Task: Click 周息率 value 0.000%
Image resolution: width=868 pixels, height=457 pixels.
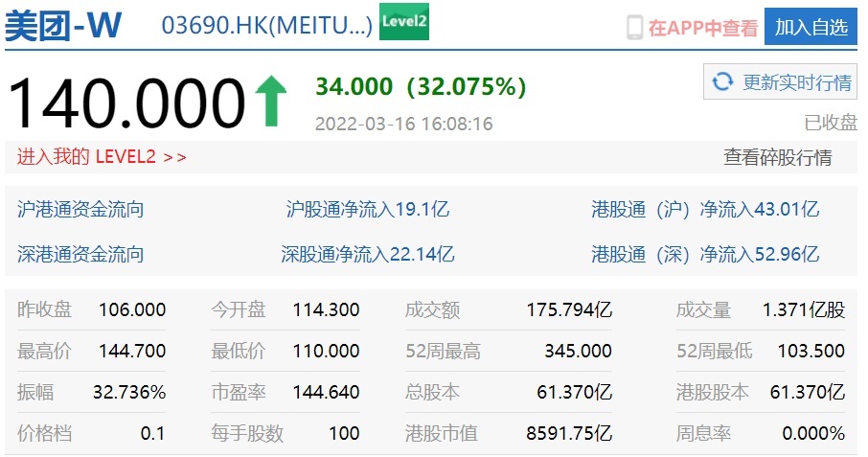Action: [x=813, y=433]
